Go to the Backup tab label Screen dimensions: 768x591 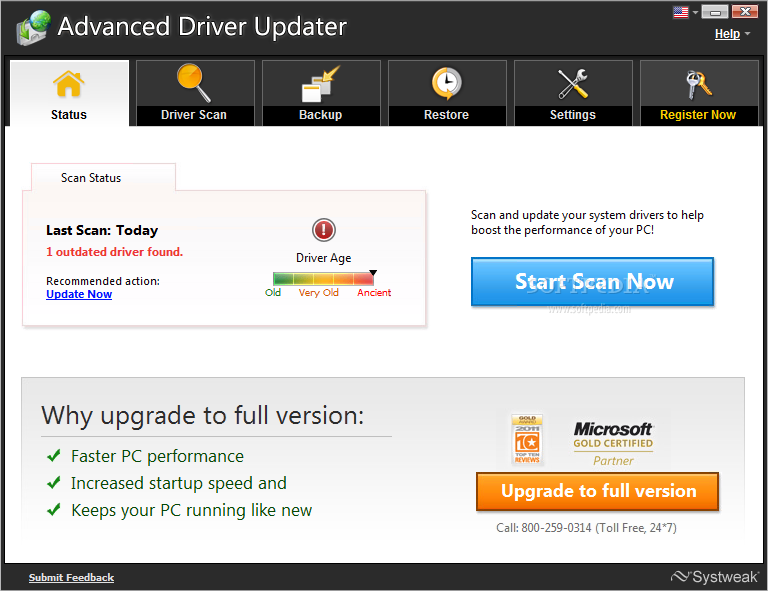pyautogui.click(x=320, y=115)
